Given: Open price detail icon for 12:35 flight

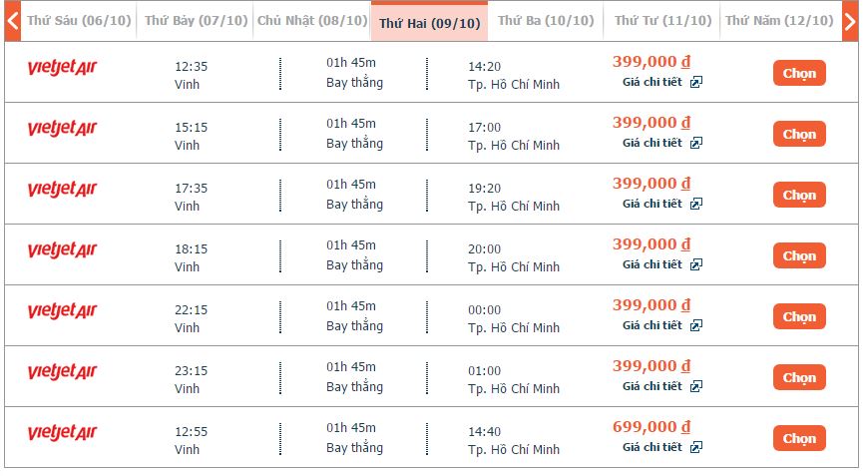Looking at the screenshot, I should 696,83.
